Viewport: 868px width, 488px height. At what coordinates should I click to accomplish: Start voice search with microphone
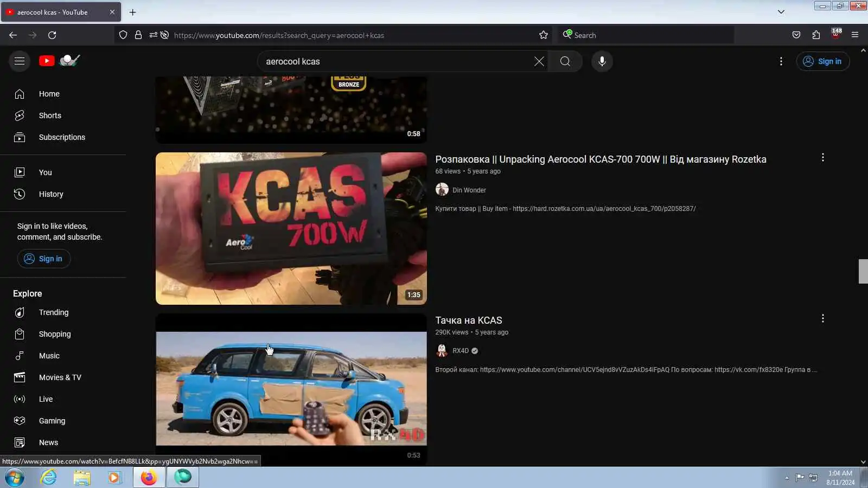tap(602, 61)
